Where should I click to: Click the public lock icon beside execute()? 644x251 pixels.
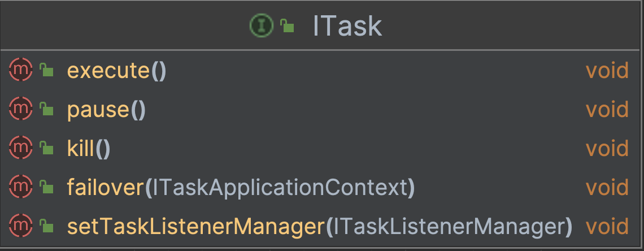point(46,70)
